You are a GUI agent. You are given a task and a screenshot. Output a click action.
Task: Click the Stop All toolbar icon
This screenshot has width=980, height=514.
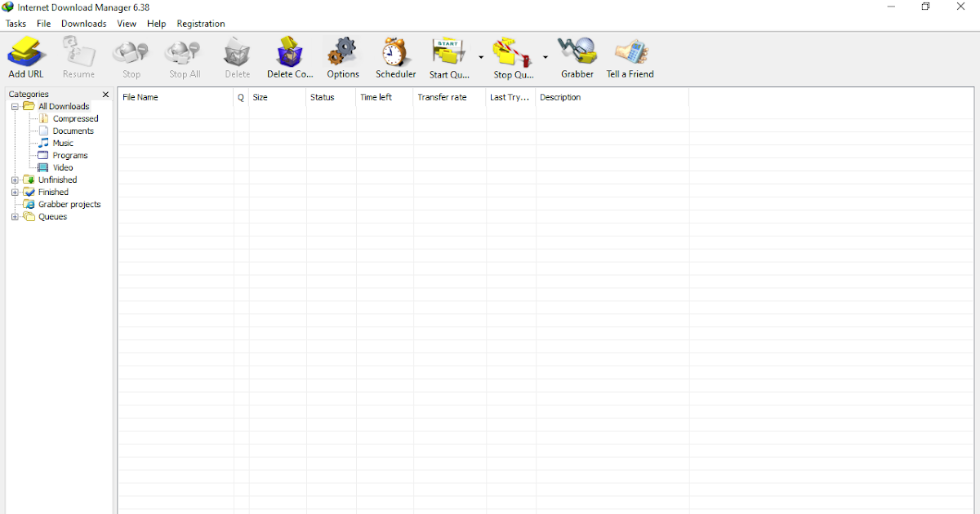coord(184,52)
